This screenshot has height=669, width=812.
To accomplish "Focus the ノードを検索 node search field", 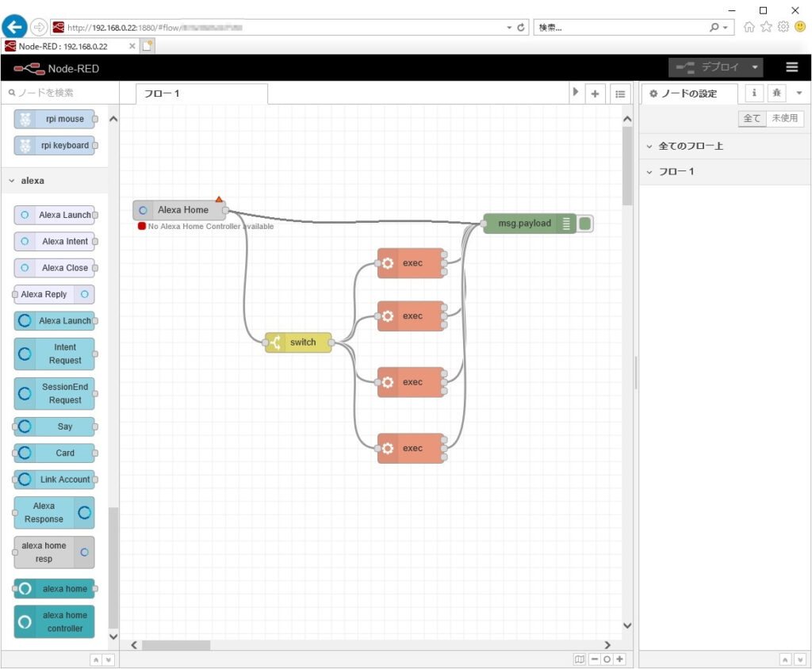I will pyautogui.click(x=60, y=93).
